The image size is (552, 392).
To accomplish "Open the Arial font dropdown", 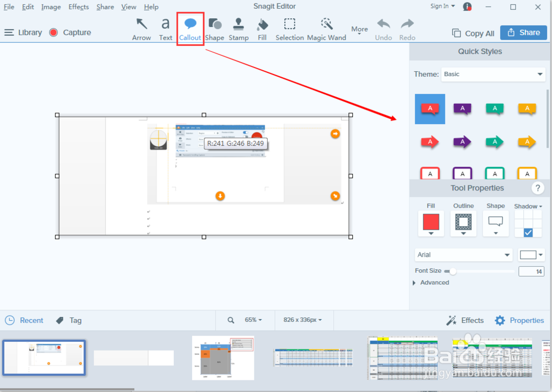I will coord(463,255).
